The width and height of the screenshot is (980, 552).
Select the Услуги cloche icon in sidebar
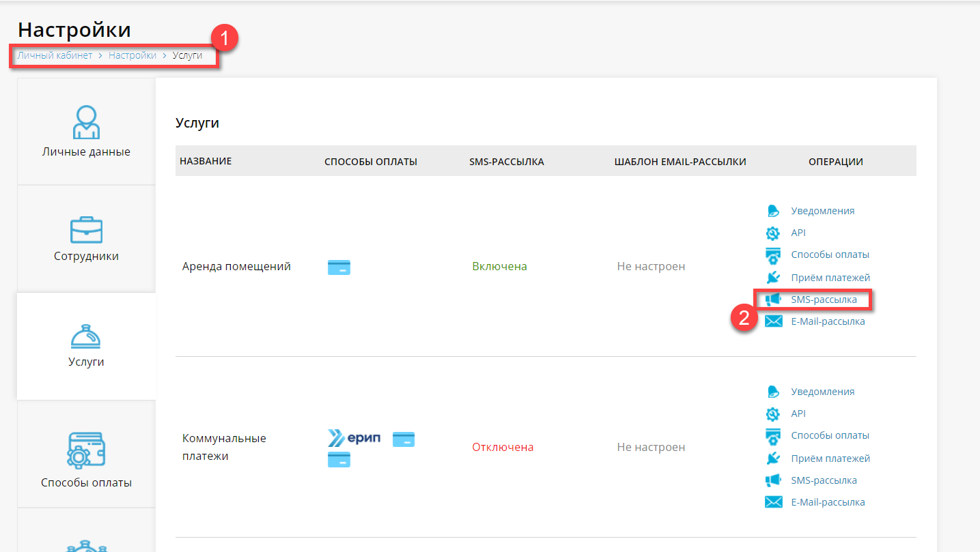point(86,335)
